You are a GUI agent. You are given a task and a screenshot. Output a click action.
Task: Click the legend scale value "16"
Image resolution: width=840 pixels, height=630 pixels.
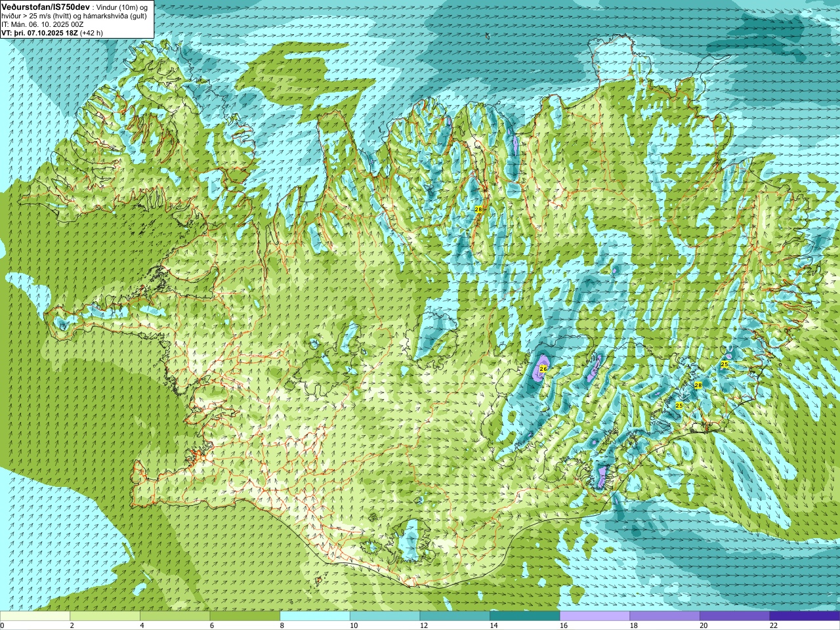coord(564,626)
